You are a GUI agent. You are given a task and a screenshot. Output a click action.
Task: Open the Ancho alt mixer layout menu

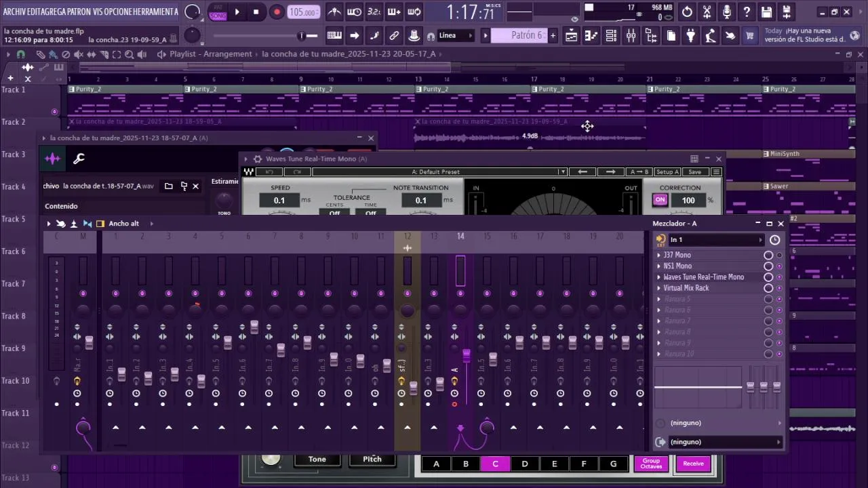pyautogui.click(x=124, y=224)
